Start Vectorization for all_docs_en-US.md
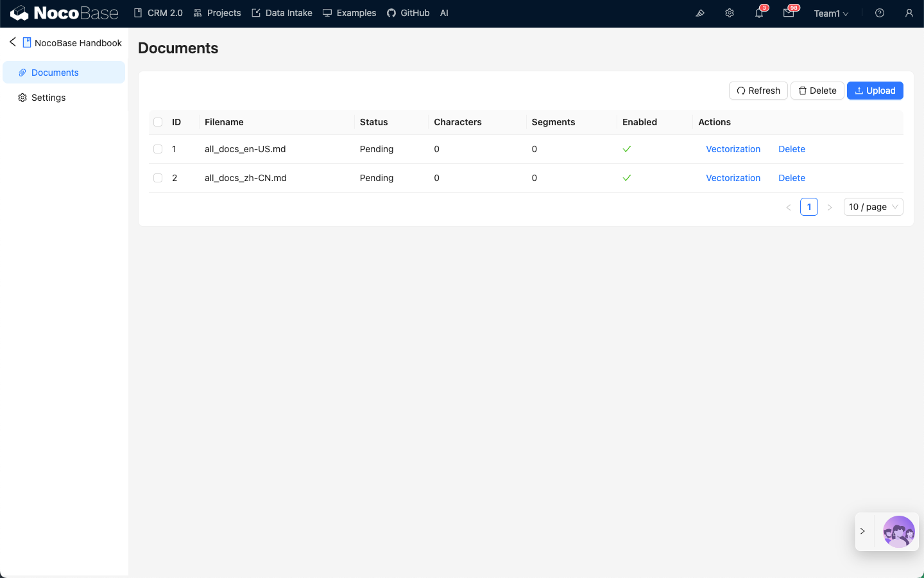924x578 pixels. coord(733,149)
